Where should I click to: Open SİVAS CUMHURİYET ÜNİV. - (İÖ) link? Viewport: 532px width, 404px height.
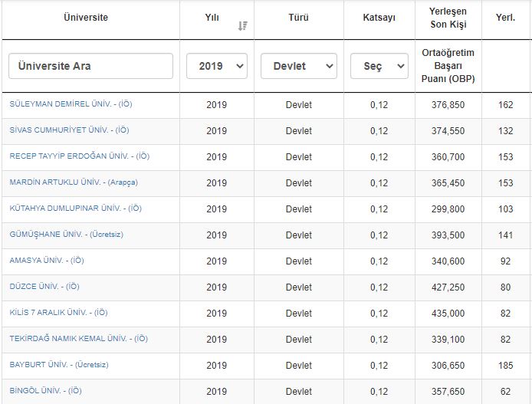[x=69, y=130]
